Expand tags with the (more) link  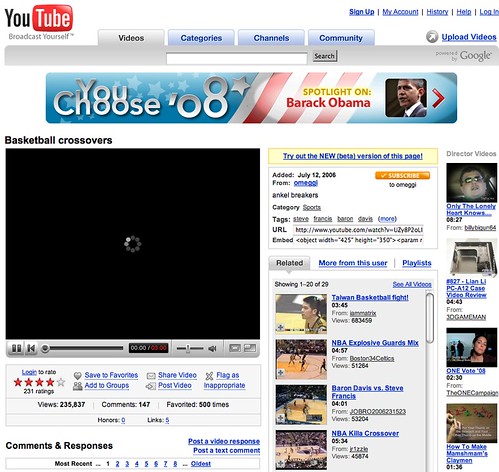[387, 219]
